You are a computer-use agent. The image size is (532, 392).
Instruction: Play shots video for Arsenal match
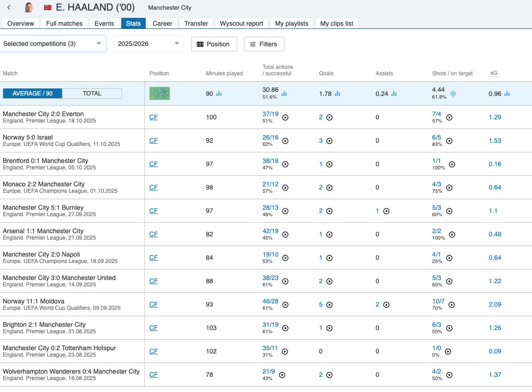(452, 235)
